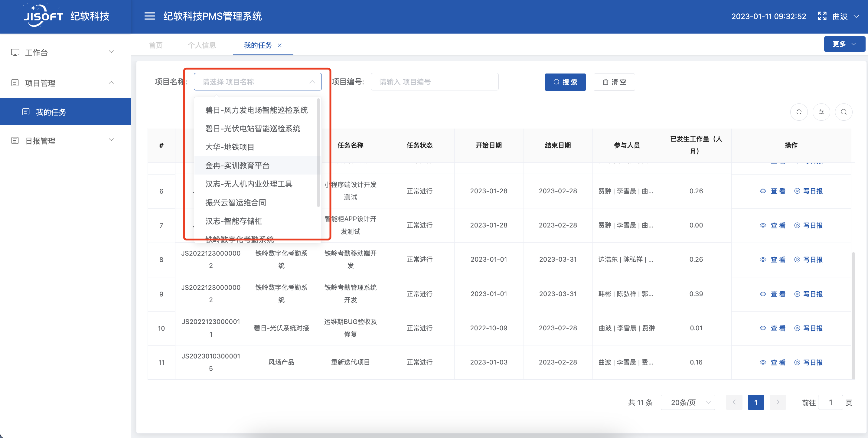Click 查看 eye icon in row 11
This screenshot has width=868, height=438.
763,362
